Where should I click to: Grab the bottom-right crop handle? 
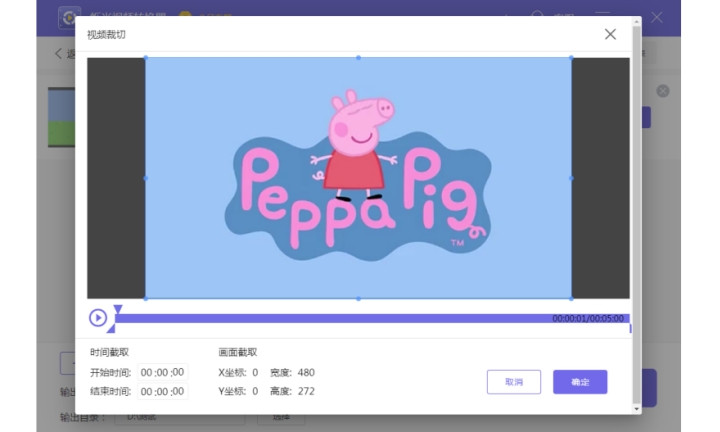click(x=571, y=299)
